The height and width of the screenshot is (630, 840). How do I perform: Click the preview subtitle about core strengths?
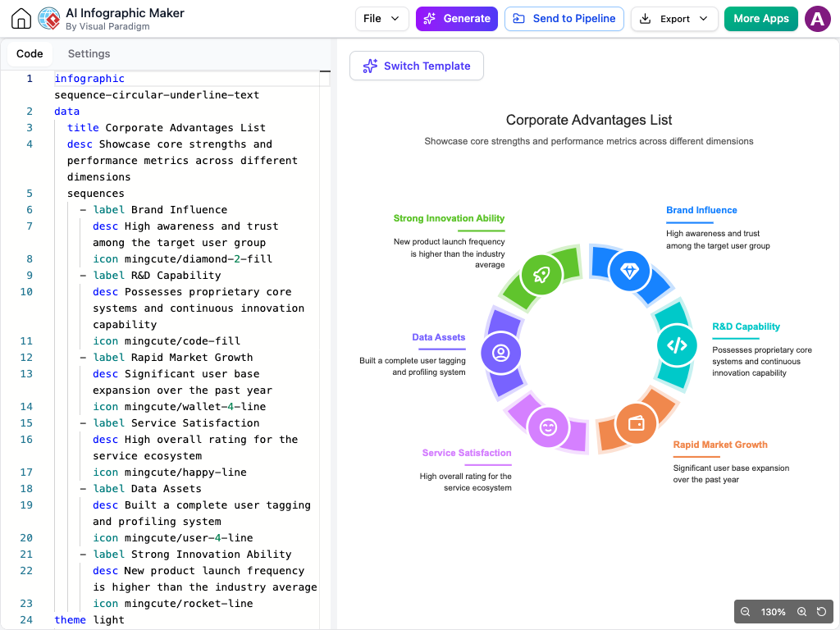coord(589,141)
